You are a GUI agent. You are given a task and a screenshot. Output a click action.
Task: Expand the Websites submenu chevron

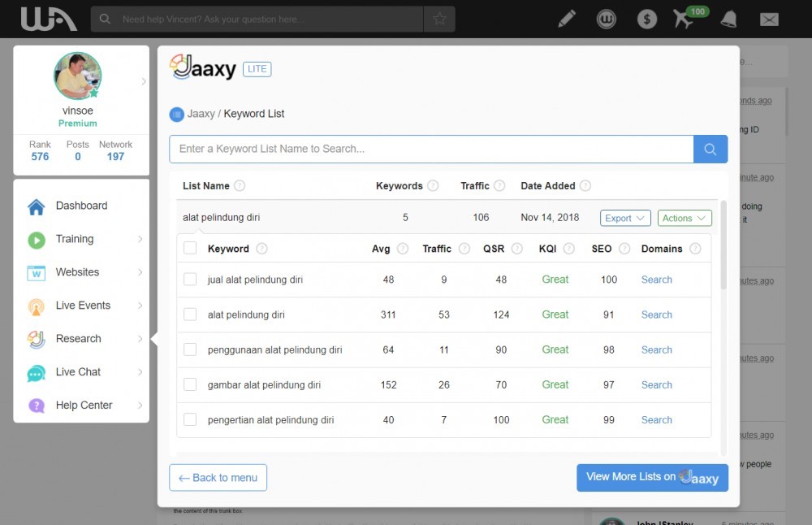click(x=140, y=272)
